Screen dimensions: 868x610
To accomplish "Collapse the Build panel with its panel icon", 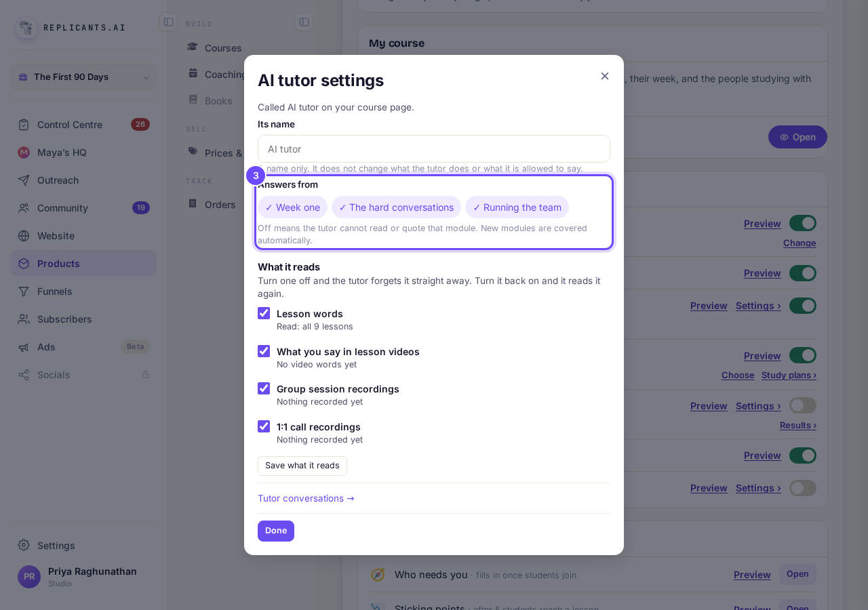I will tap(304, 22).
